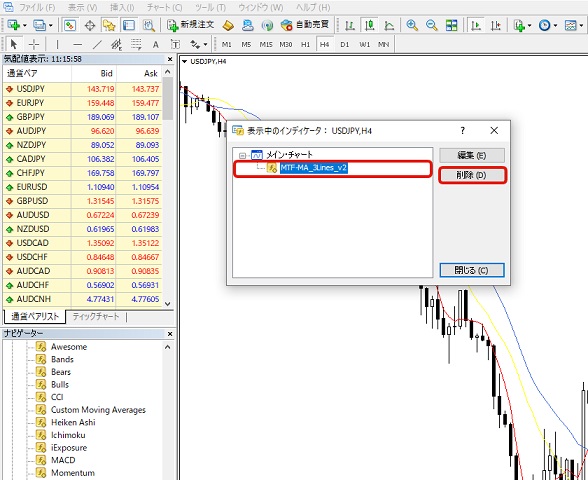Open the 表示 (V) menu
588x480 pixels.
[82, 7]
